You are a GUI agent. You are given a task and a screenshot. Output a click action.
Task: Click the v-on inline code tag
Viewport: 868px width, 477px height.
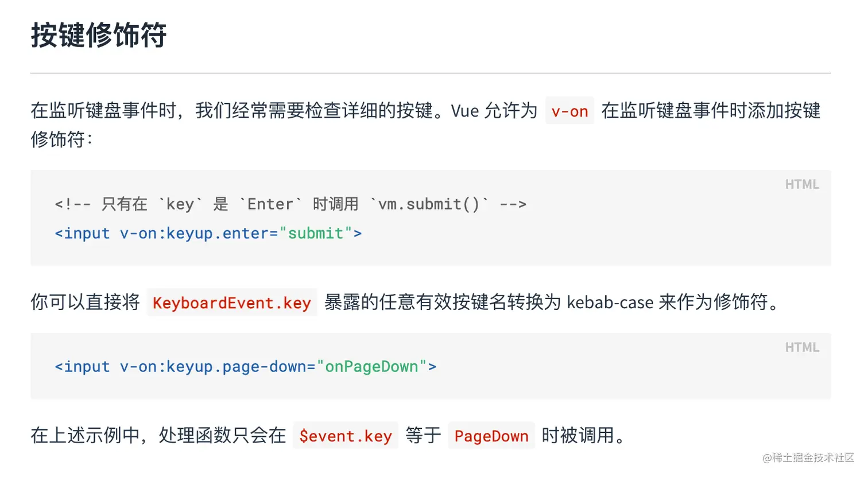pyautogui.click(x=569, y=111)
